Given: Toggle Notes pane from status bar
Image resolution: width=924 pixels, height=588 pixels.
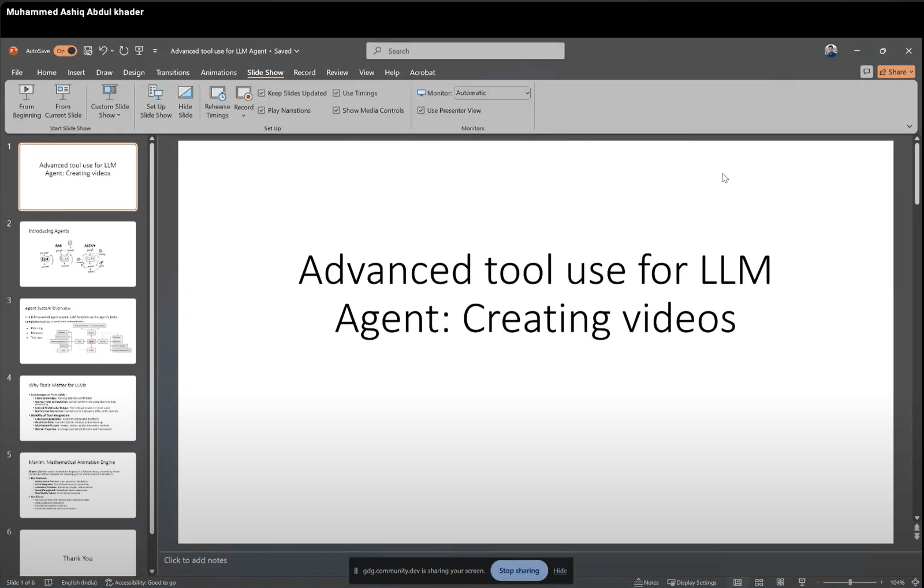Looking at the screenshot, I should coord(647,582).
